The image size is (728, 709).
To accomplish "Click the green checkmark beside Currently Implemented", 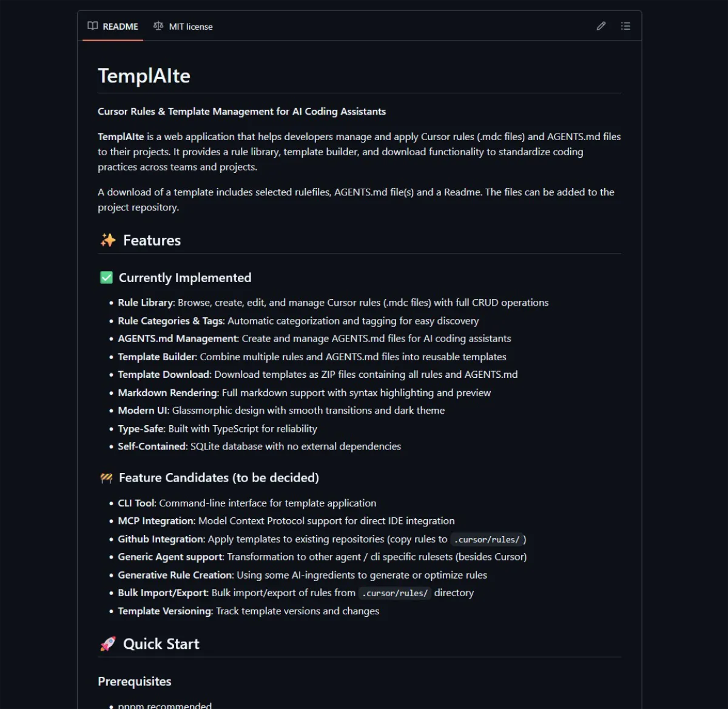I will click(105, 277).
